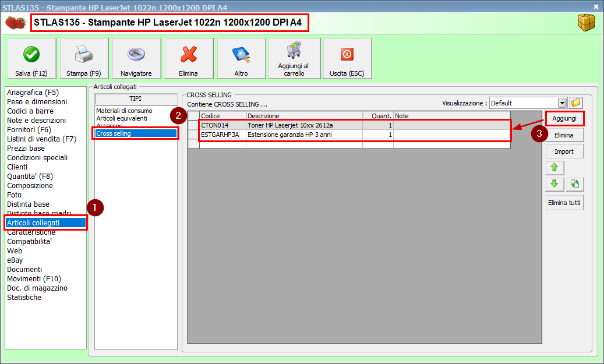Viewport: 604px width, 364px height.
Task: Click Estensione garanzia HP 3 anni description
Action: click(x=304, y=135)
